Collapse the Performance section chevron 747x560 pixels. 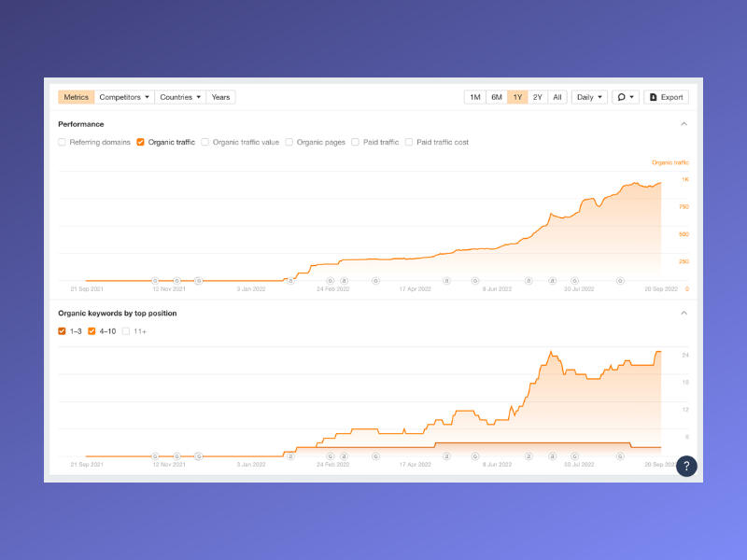point(684,124)
